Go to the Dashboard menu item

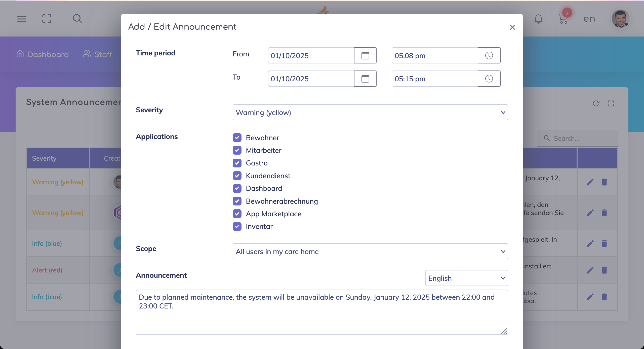point(43,54)
